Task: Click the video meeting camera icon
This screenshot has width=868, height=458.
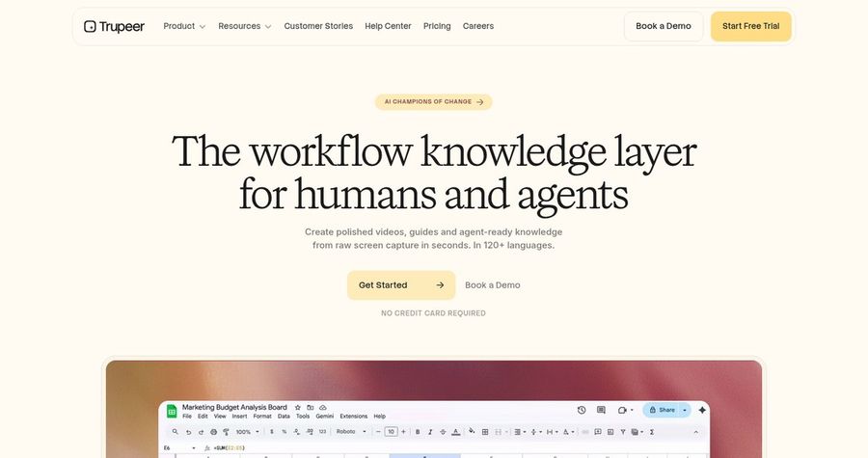Action: click(623, 410)
